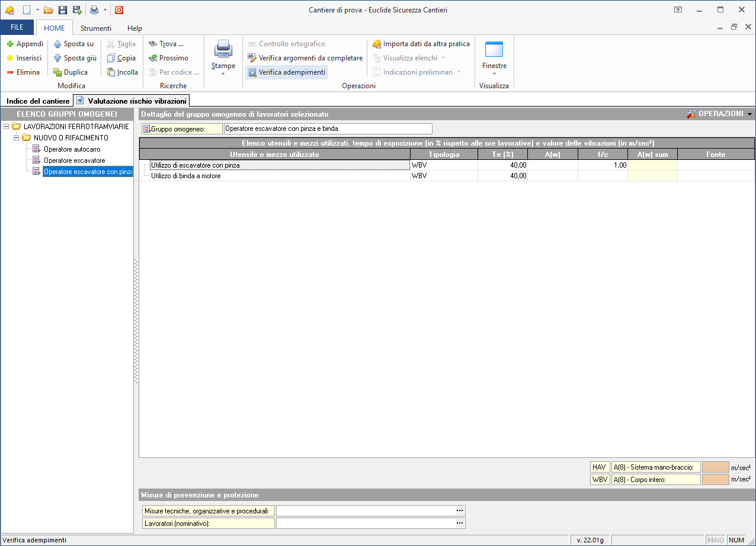Image resolution: width=756 pixels, height=546 pixels.
Task: Click Verifica adempimenti in the ribbon
Action: pyautogui.click(x=287, y=72)
